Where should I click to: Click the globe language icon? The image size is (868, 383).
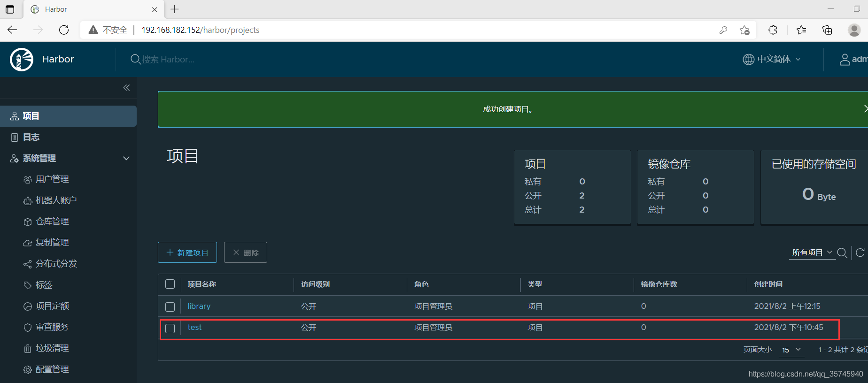[748, 59]
